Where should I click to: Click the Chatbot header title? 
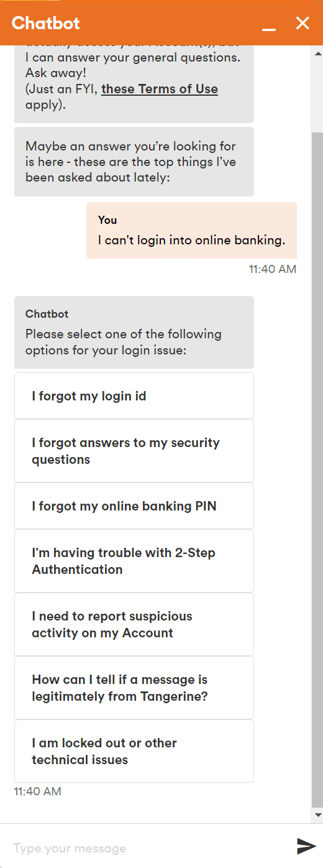[45, 23]
